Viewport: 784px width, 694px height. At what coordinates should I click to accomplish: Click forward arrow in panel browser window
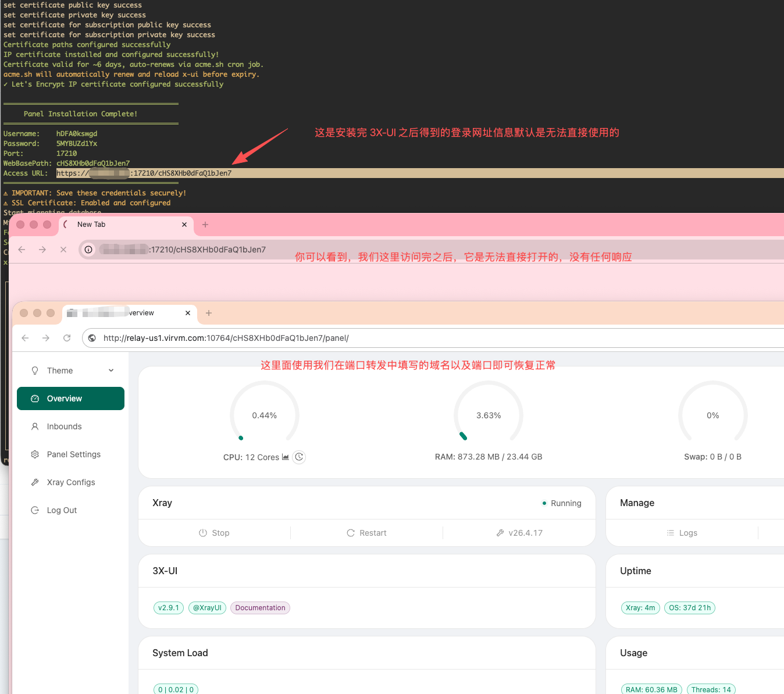(x=46, y=338)
